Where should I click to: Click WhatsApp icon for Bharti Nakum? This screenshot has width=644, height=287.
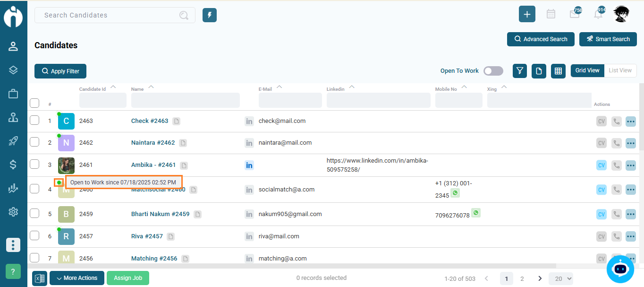476,213
